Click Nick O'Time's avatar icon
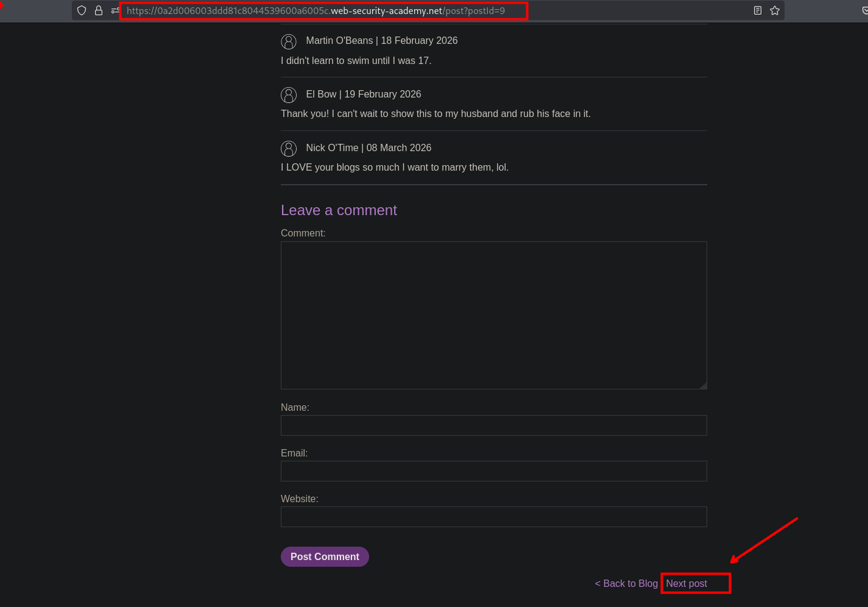 (289, 149)
